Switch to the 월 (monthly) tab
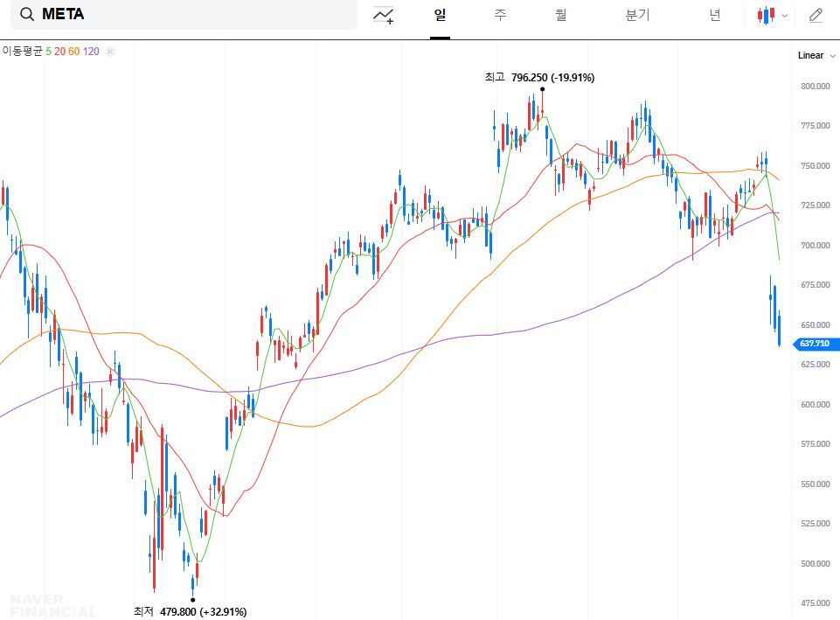840x620 pixels. pyautogui.click(x=560, y=15)
